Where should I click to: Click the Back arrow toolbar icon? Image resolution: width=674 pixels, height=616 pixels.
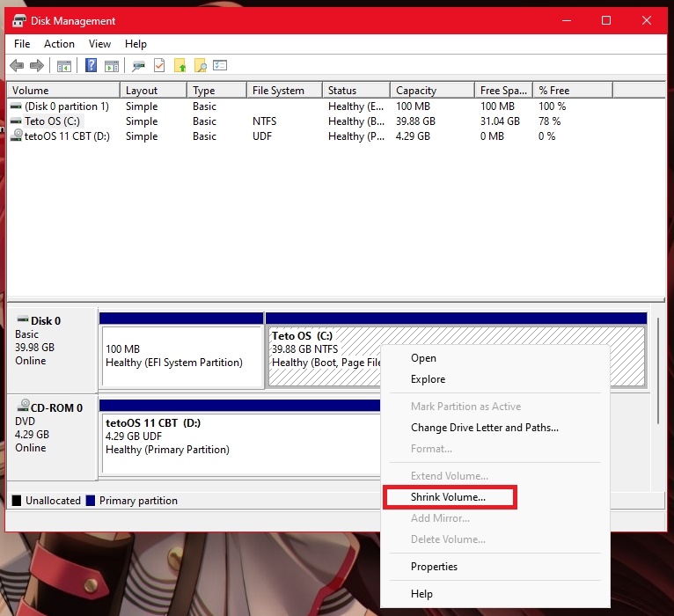(17, 66)
